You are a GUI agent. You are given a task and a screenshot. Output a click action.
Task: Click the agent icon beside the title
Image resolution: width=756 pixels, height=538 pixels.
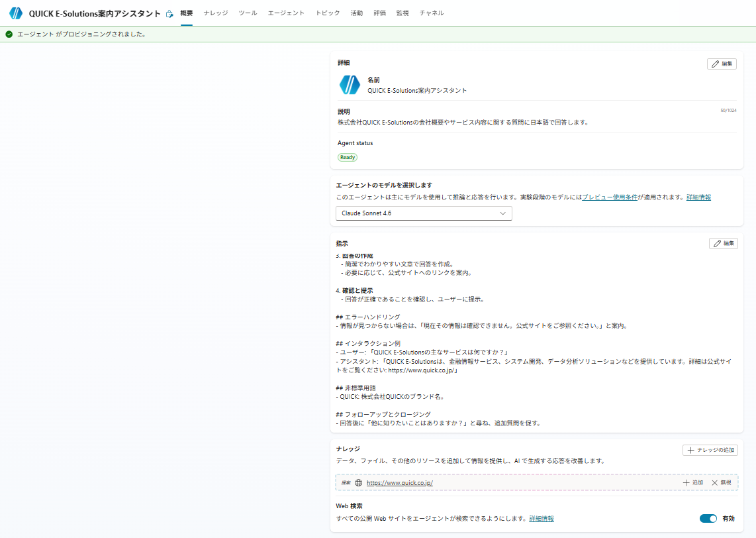point(169,14)
